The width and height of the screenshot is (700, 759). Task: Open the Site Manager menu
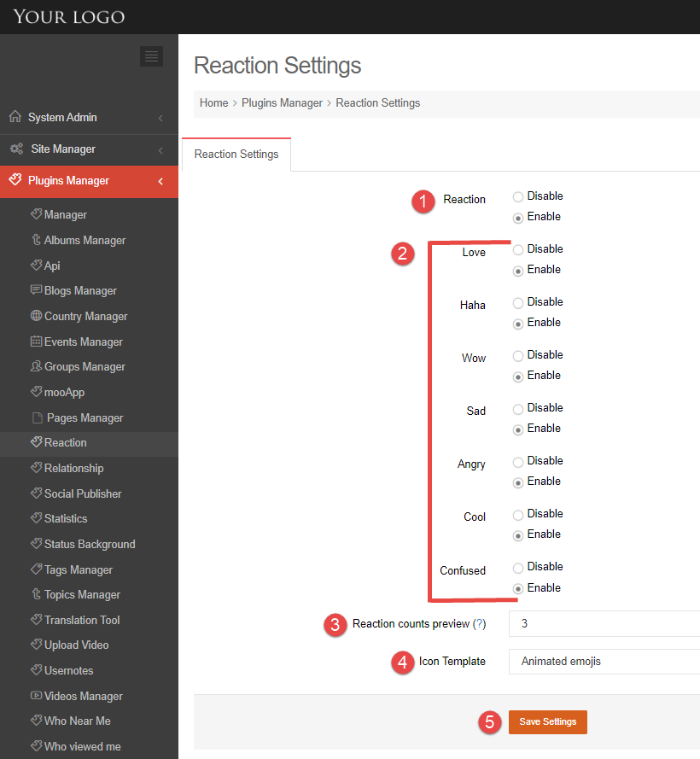[89, 149]
